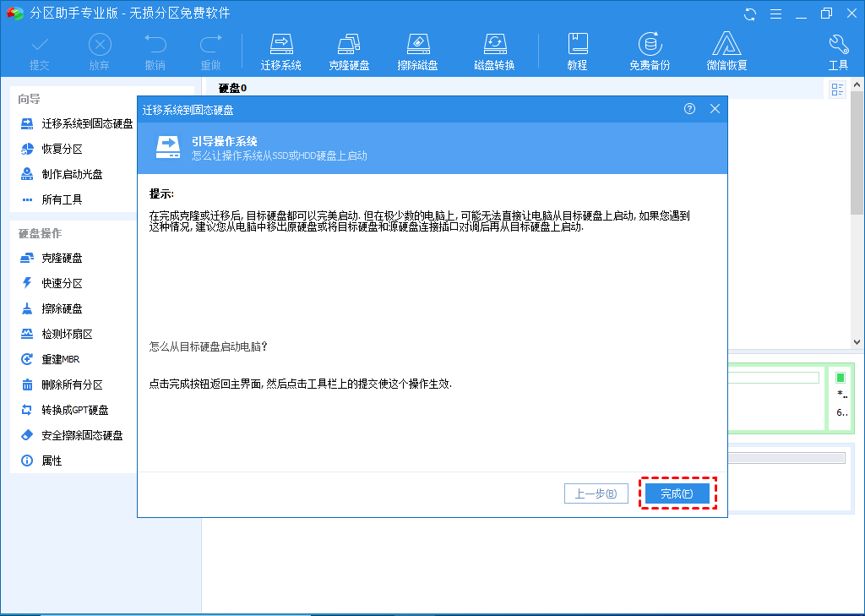Viewport: 865px width, 616px height.
Task: Open the 教程 tutorial book icon
Action: (x=578, y=44)
